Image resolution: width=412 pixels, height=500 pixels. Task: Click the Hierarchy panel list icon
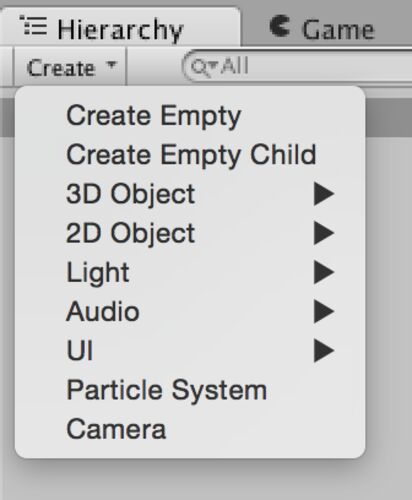[33, 26]
